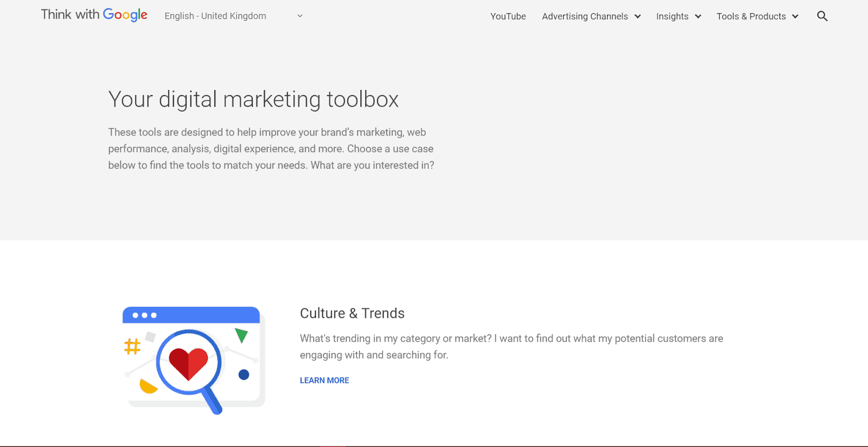Open the Culture & Trends illustration
Viewport: 868px width, 447px height.
click(x=193, y=360)
